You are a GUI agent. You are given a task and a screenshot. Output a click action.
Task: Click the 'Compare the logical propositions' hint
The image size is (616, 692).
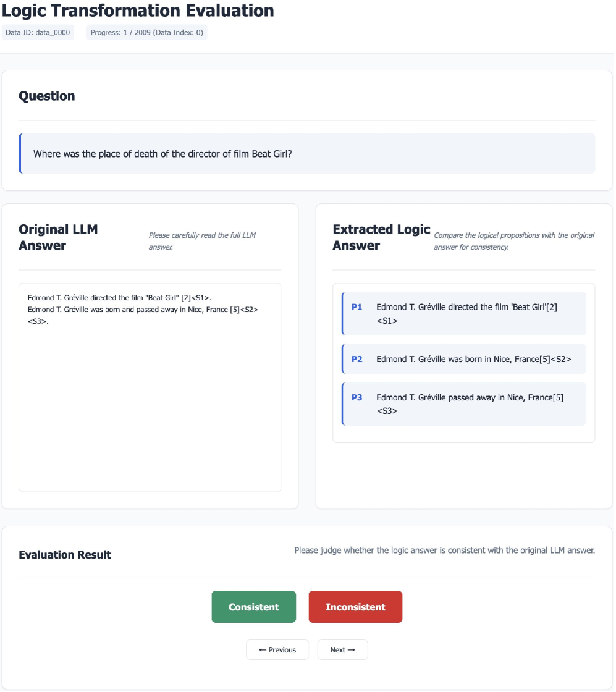pos(514,240)
